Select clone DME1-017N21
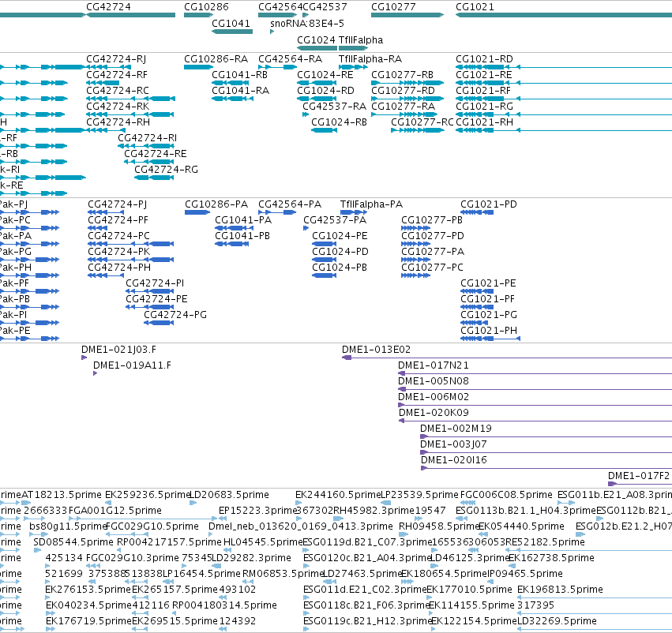The height and width of the screenshot is (633, 672). [x=434, y=365]
